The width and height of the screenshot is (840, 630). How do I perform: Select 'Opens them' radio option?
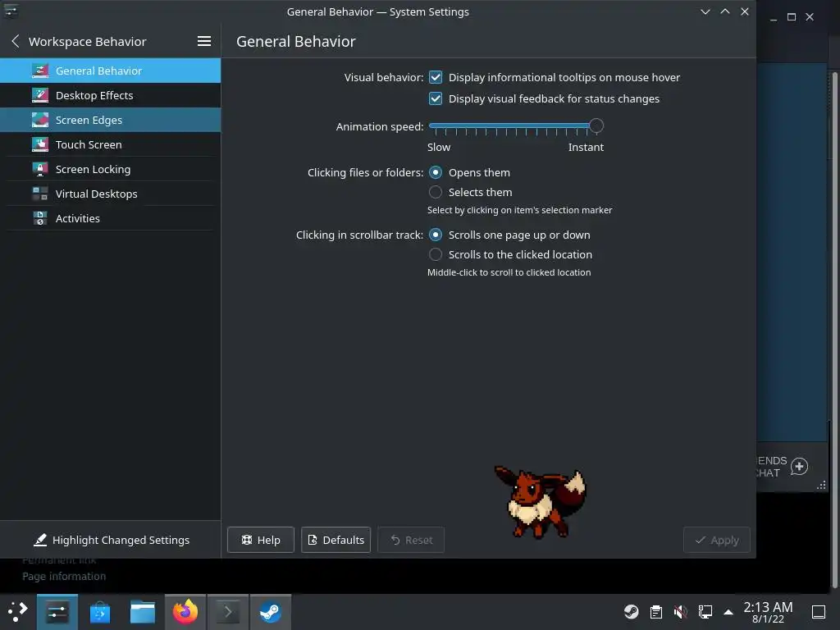point(436,172)
